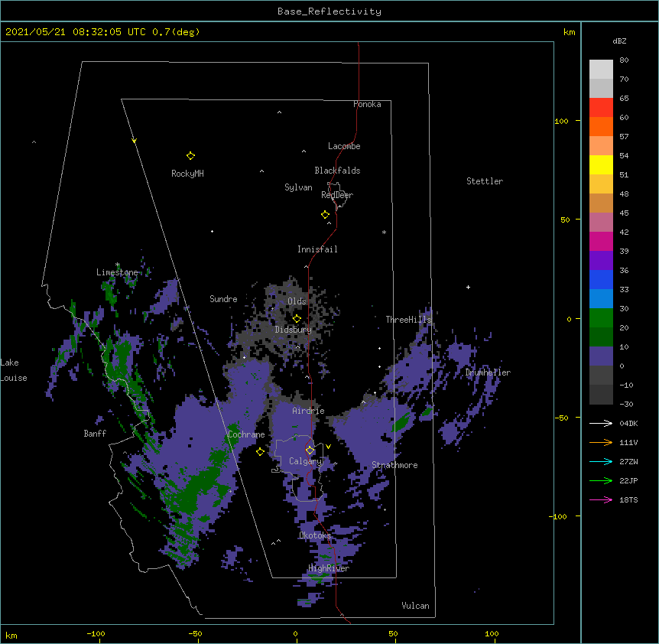
Task: Click the magenta 18TS arrow icon
Action: pyautogui.click(x=601, y=499)
